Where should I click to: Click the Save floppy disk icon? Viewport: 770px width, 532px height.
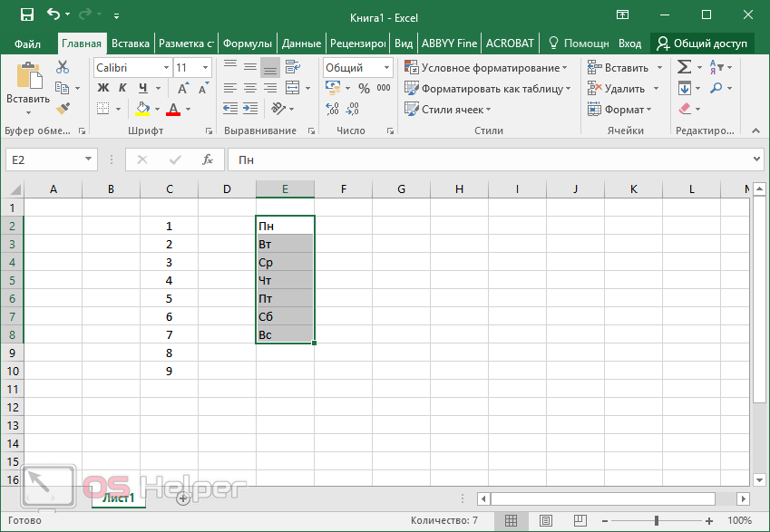click(x=26, y=15)
